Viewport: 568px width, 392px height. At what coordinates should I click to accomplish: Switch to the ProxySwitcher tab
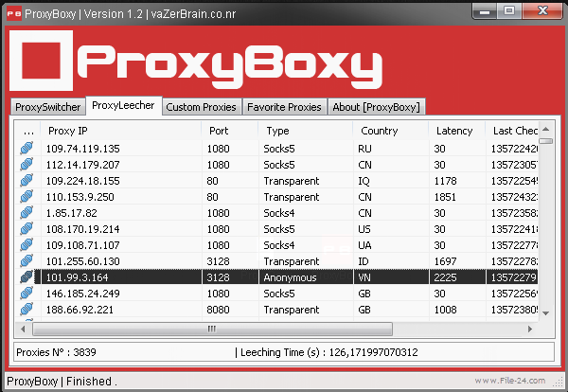pos(48,107)
